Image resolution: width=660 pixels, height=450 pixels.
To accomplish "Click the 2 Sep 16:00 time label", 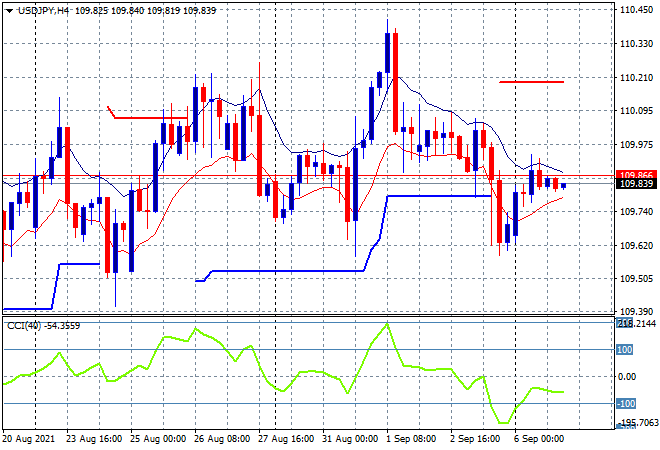I will coord(475,439).
